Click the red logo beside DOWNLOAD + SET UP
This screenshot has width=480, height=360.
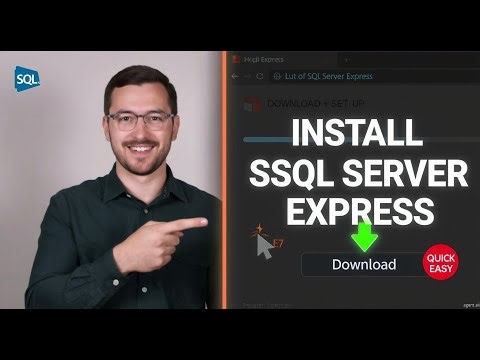pos(253,104)
